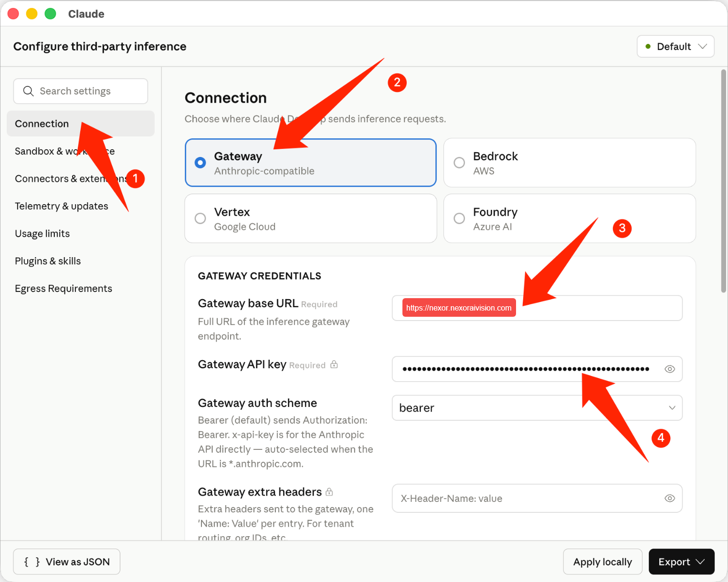Click the Gateway base URL label
Image resolution: width=728 pixels, height=582 pixels.
tap(248, 303)
